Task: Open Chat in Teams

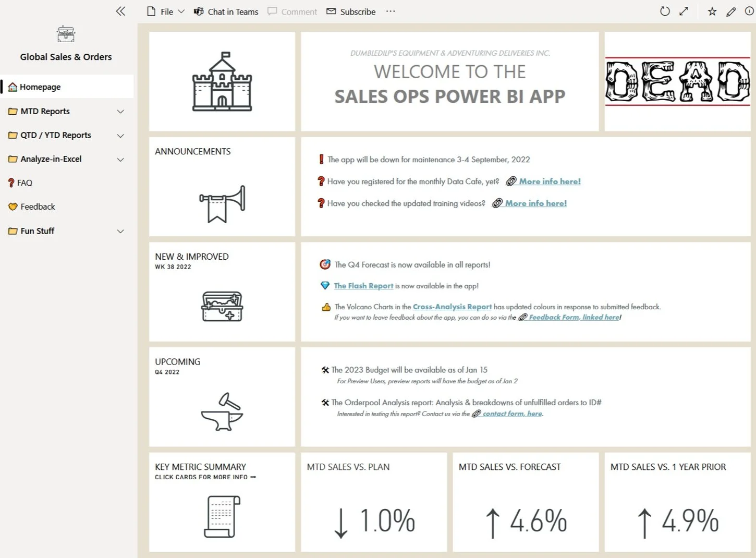Action: pos(225,11)
